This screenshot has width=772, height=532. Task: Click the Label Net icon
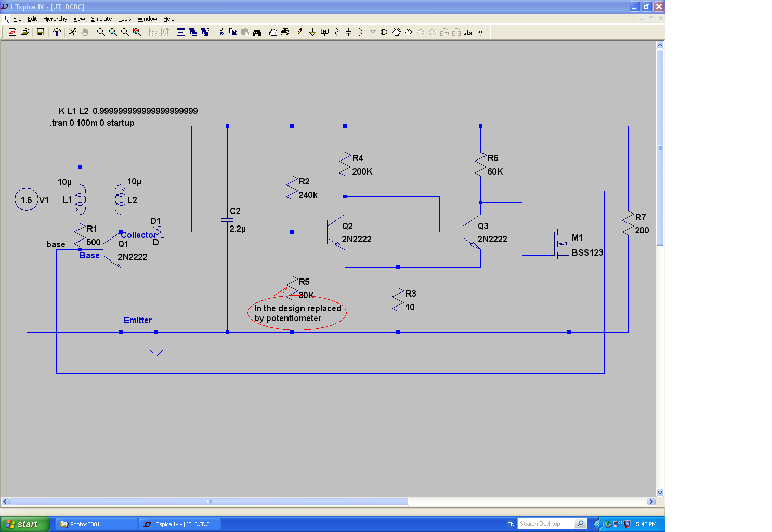(x=324, y=32)
